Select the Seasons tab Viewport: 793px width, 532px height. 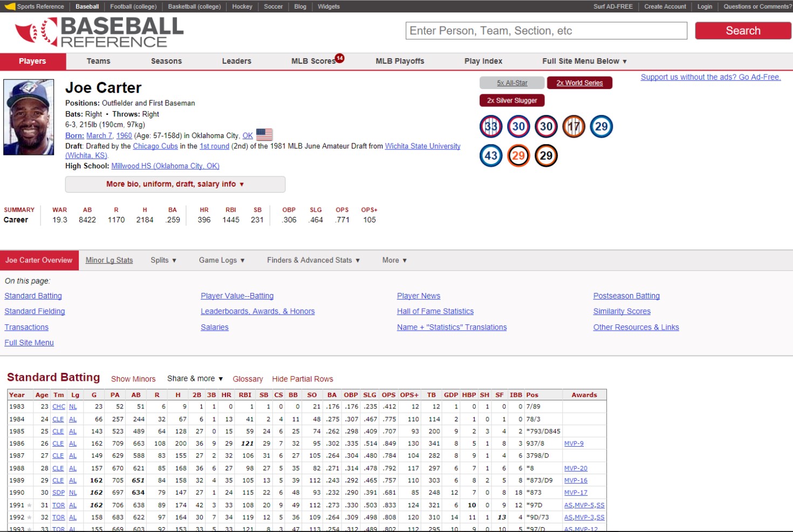click(166, 61)
